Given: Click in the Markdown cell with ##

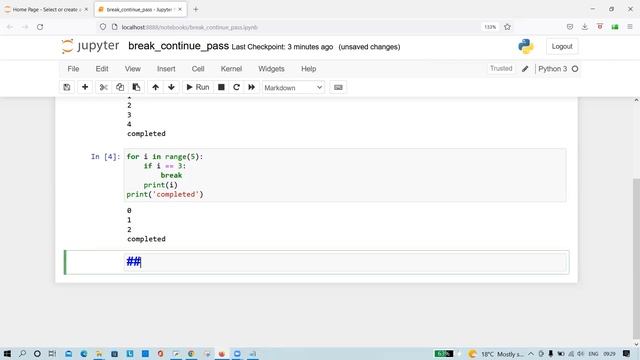Looking at the screenshot, I should click(345, 262).
